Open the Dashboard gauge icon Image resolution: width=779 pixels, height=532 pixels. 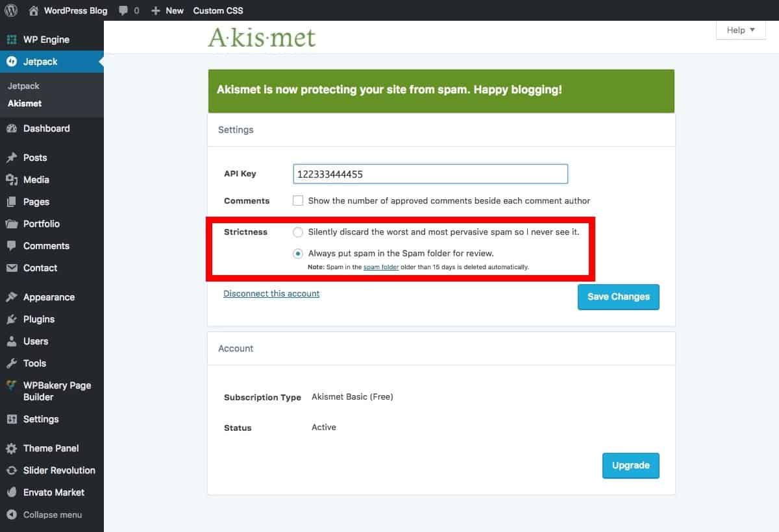click(12, 128)
